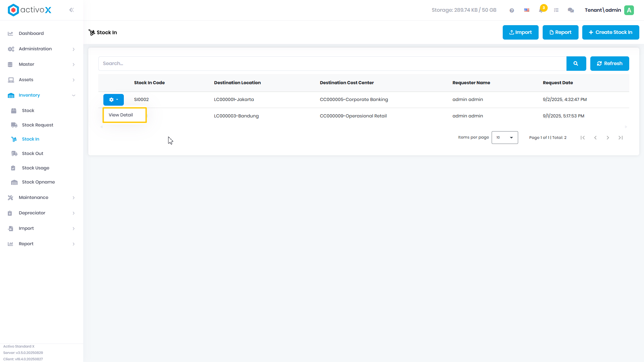
Task: Click Create Stock In button
Action: (610, 32)
